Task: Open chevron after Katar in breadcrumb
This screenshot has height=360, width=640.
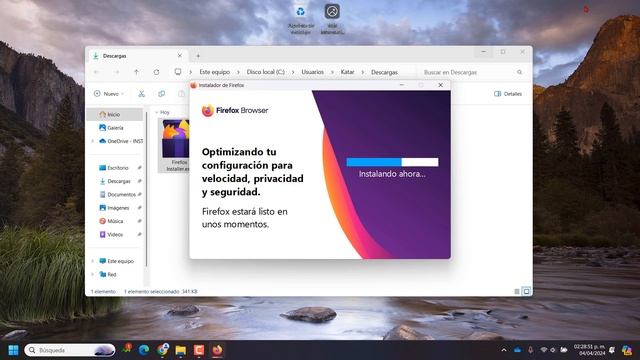Action: coord(362,72)
